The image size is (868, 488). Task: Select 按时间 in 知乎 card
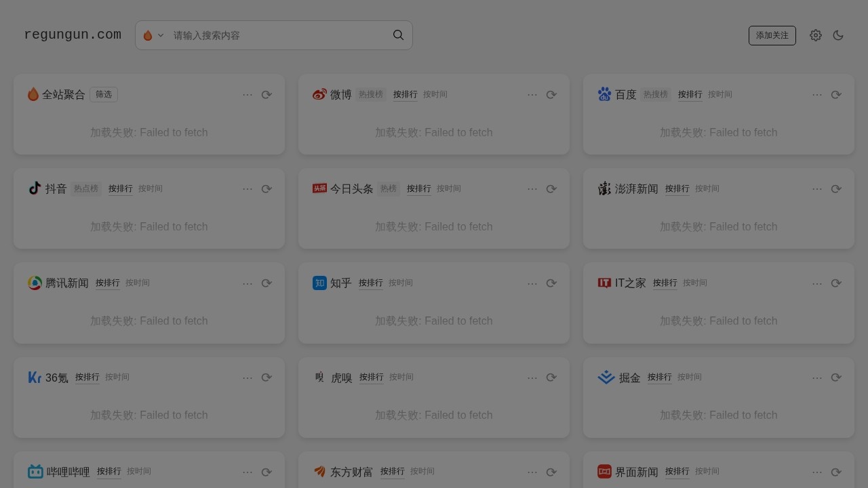401,283
